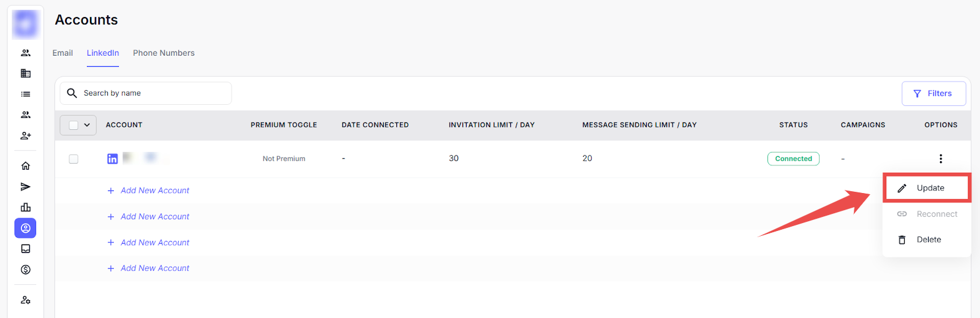Click the dollar billing icon in sidebar
980x318 pixels.
pyautogui.click(x=26, y=270)
